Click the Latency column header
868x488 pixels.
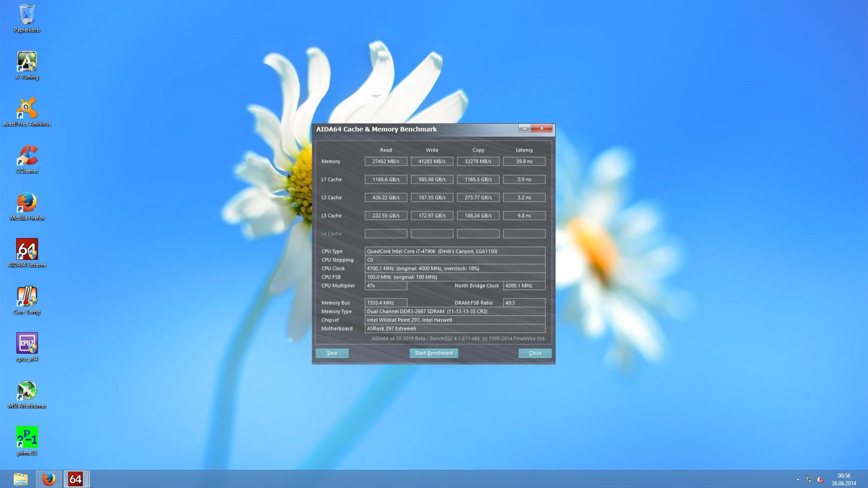[x=524, y=150]
